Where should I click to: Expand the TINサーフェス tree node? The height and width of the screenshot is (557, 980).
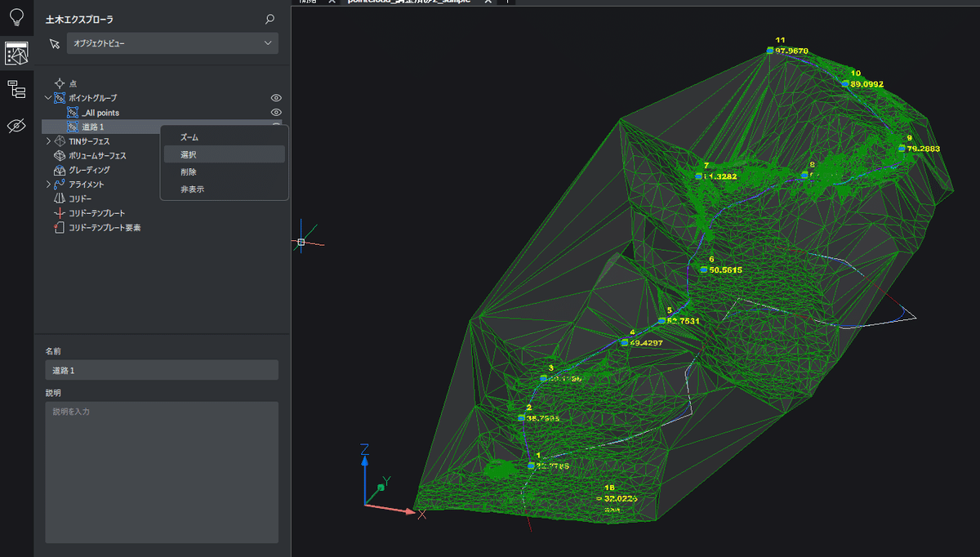tap(48, 141)
